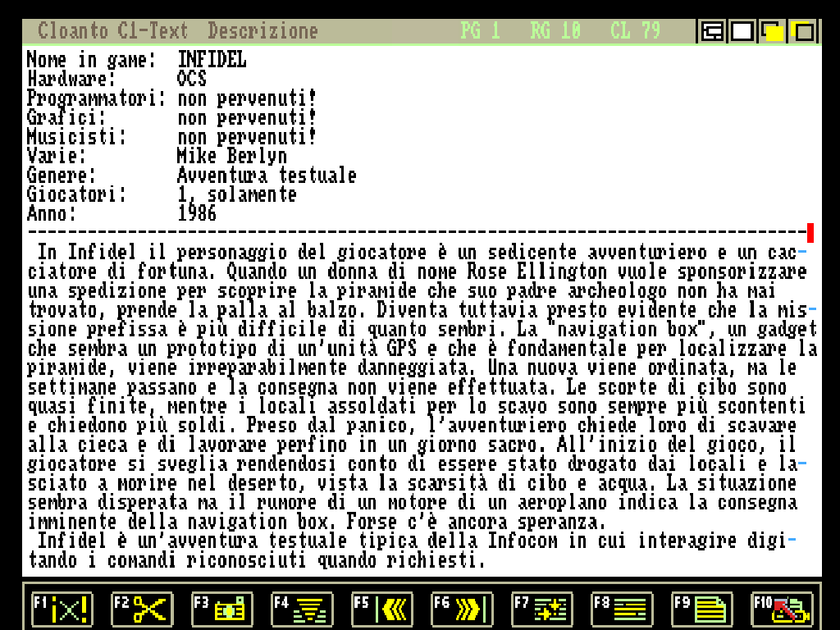Place cursor on the word INFIDEL
The width and height of the screenshot is (840, 630).
click(x=212, y=60)
